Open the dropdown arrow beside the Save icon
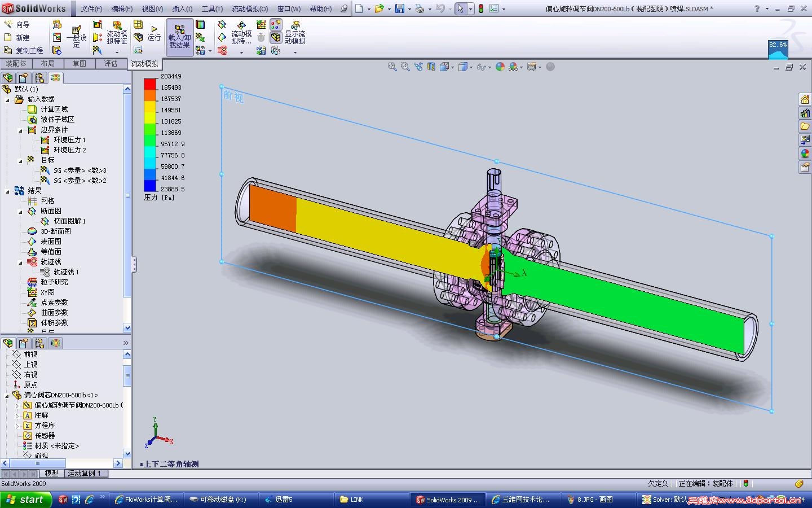The image size is (812, 508). [x=409, y=9]
